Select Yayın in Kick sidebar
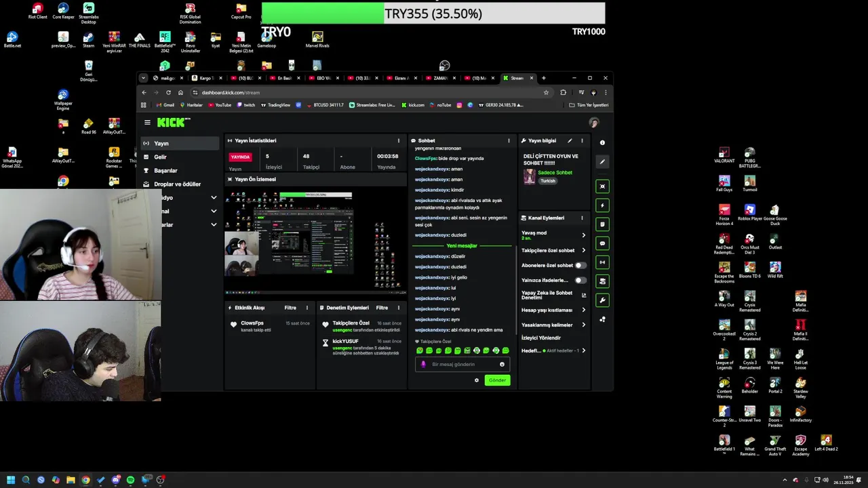The height and width of the screenshot is (488, 868). coord(180,144)
